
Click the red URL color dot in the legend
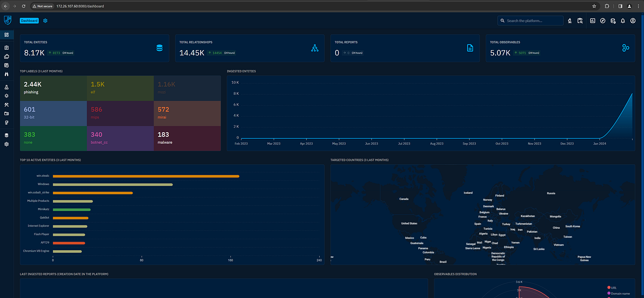click(609, 288)
